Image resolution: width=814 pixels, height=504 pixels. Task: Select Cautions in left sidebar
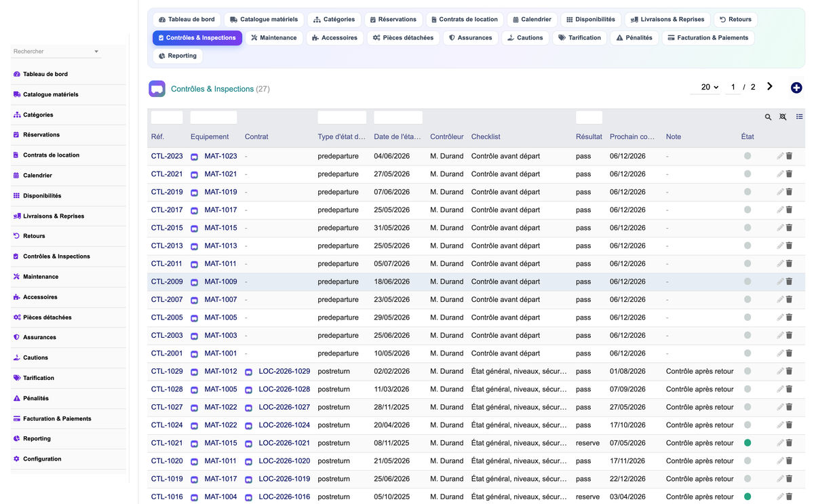[68, 357]
